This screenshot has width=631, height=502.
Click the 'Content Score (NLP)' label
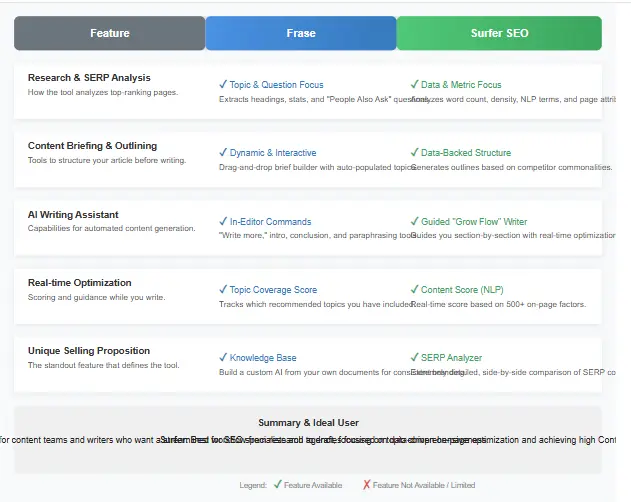(462, 289)
